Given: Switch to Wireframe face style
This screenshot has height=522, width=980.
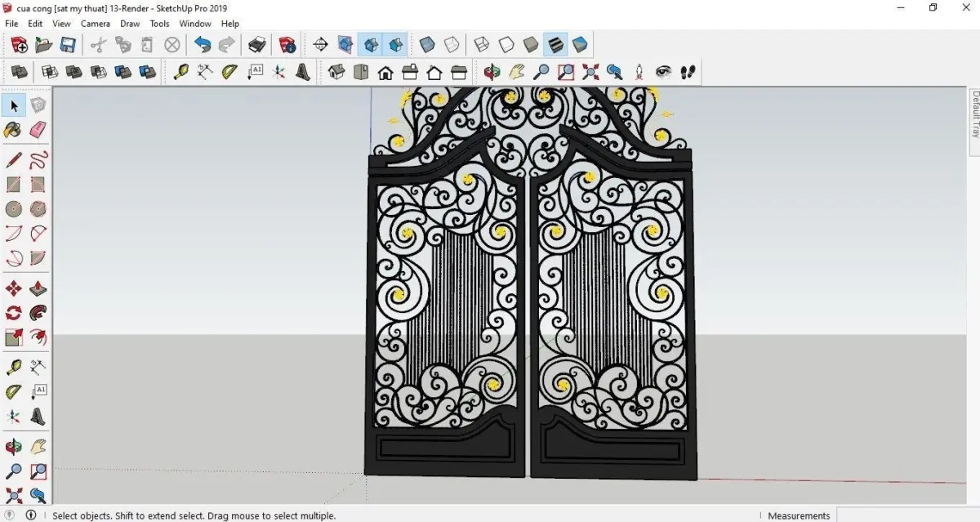Looking at the screenshot, I should coord(482,45).
